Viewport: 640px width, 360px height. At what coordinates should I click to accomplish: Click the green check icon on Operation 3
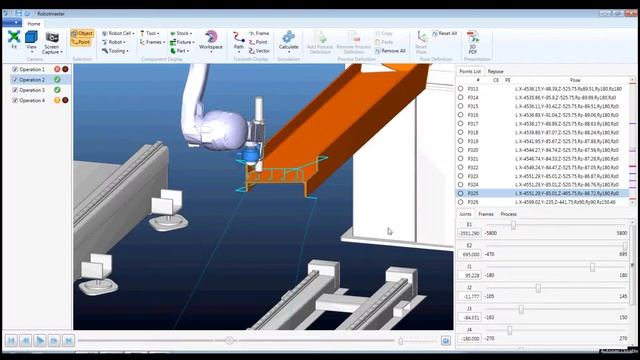click(57, 90)
